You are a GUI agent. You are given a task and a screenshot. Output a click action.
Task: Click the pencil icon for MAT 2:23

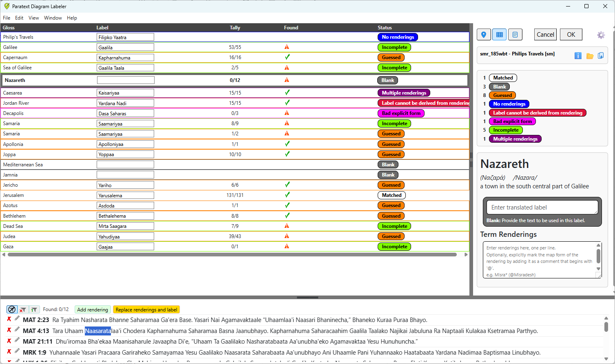point(17,318)
